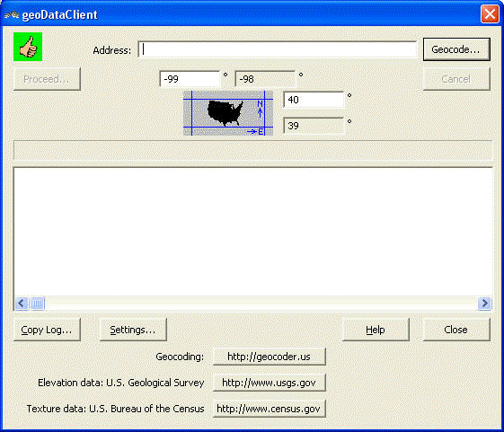
Task: Click the left scroll arrow of log
Action: (22, 303)
